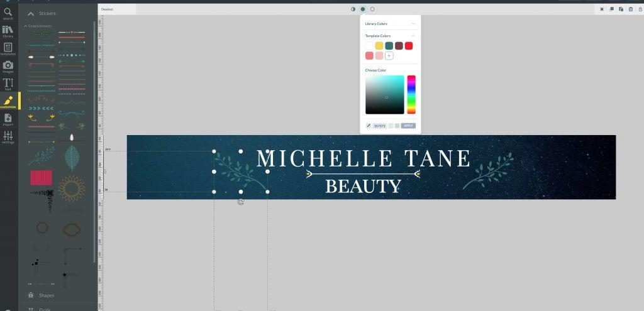
Task: Open the Shapes section
Action: 47,295
